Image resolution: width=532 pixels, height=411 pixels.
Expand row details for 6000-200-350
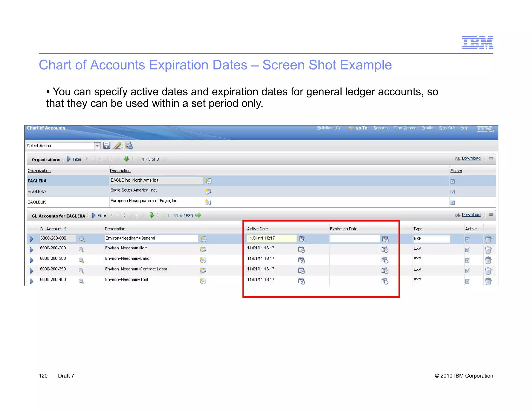coord(31,271)
